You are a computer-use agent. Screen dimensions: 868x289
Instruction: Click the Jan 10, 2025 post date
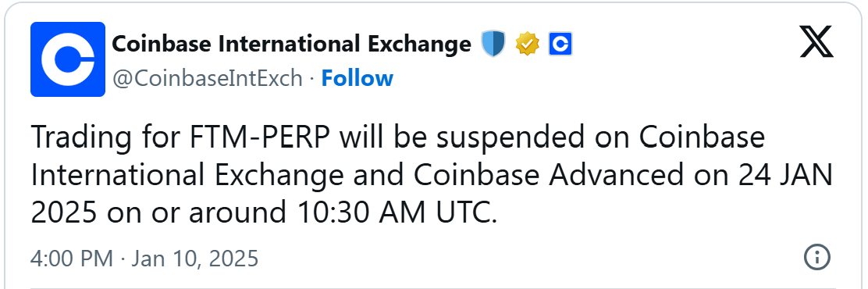195,258
